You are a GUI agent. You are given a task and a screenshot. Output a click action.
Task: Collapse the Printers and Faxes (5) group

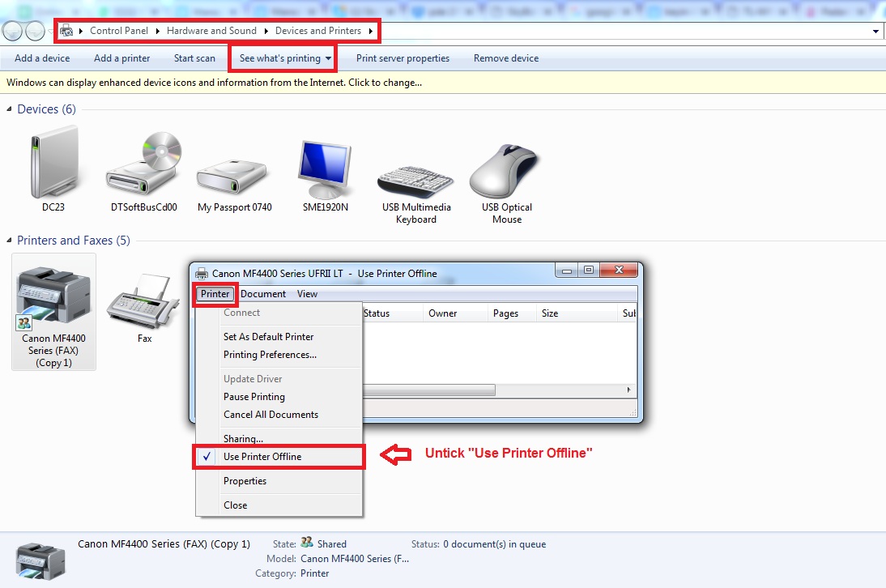tap(9, 240)
